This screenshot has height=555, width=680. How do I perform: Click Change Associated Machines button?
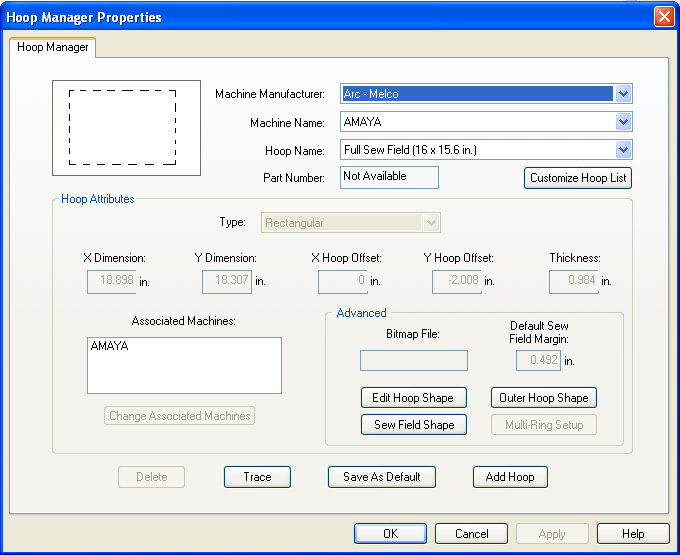click(x=180, y=416)
